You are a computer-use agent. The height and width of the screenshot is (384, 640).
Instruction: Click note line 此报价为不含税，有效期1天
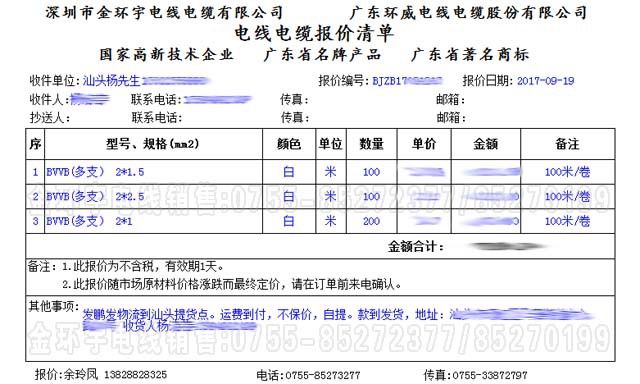[x=143, y=266]
